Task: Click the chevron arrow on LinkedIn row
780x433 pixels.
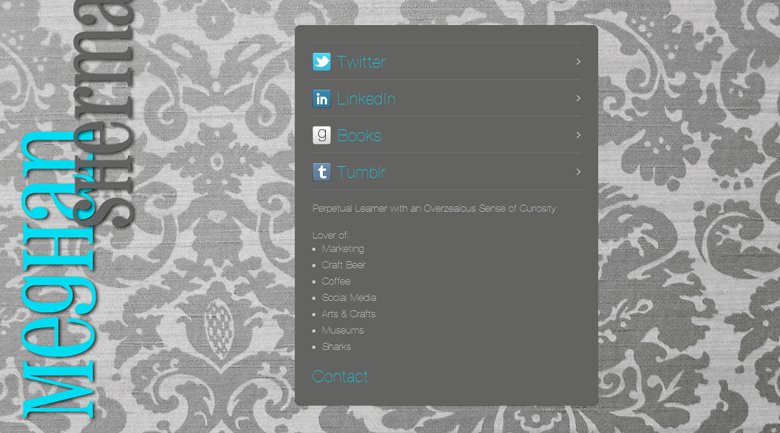Action: [x=578, y=99]
